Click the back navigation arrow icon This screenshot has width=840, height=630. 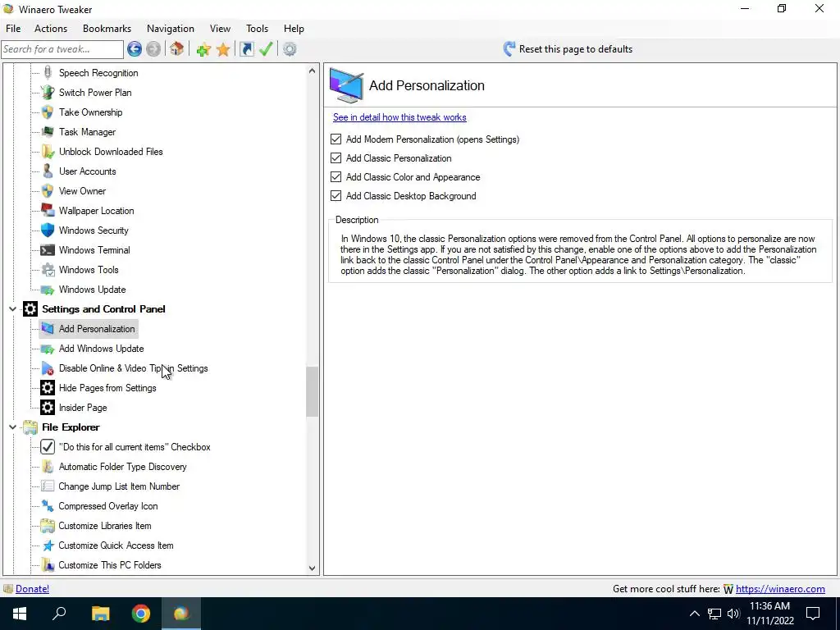(x=135, y=49)
